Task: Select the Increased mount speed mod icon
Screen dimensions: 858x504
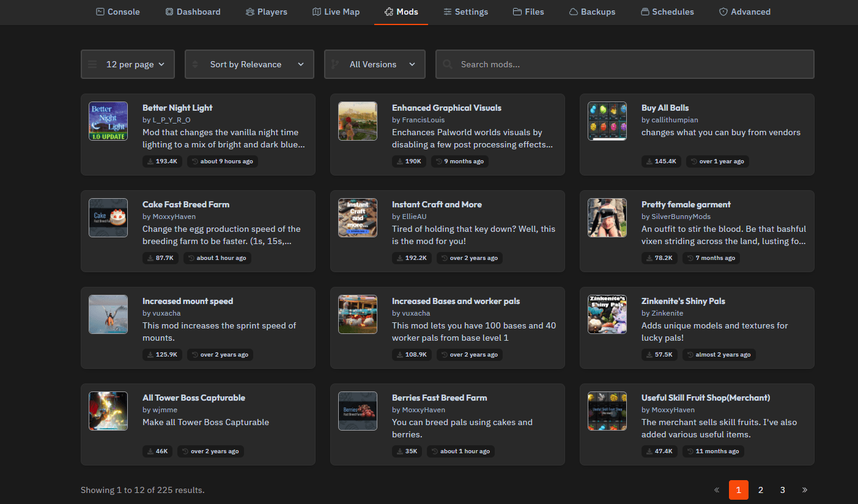Action: (108, 314)
